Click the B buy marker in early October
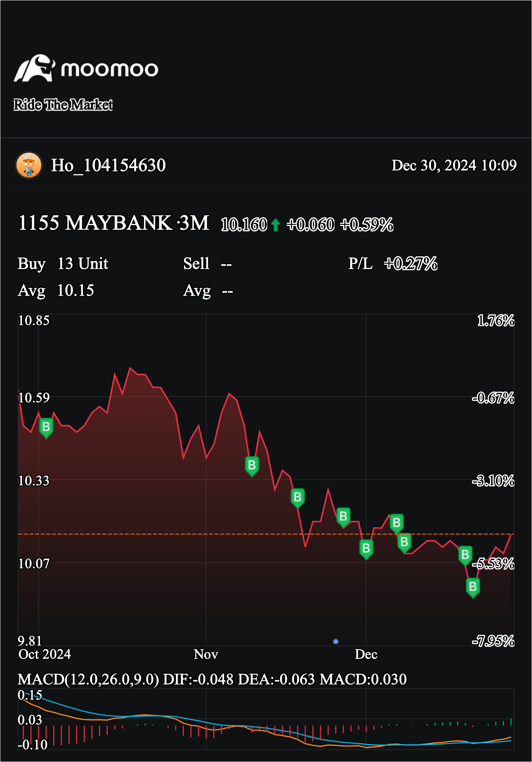 tap(46, 427)
